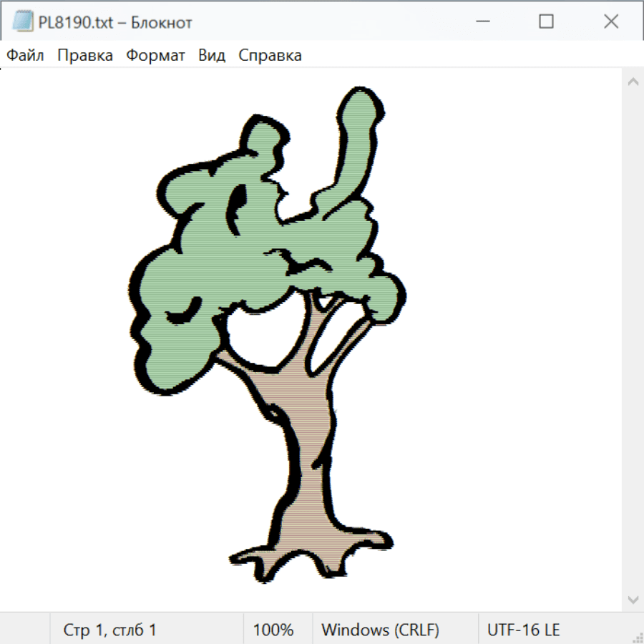
Task: Open the Формат menu
Action: click(155, 56)
